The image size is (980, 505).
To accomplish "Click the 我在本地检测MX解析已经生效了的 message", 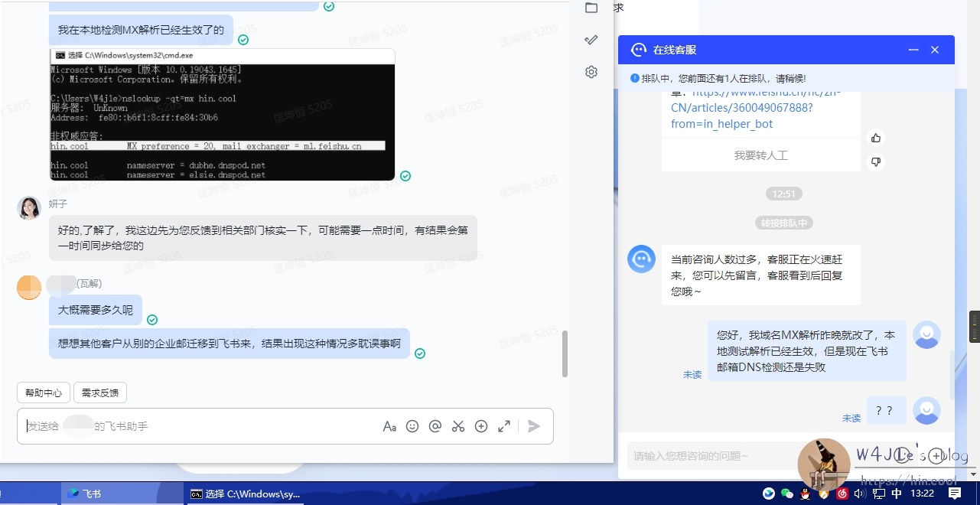I will pos(141,31).
